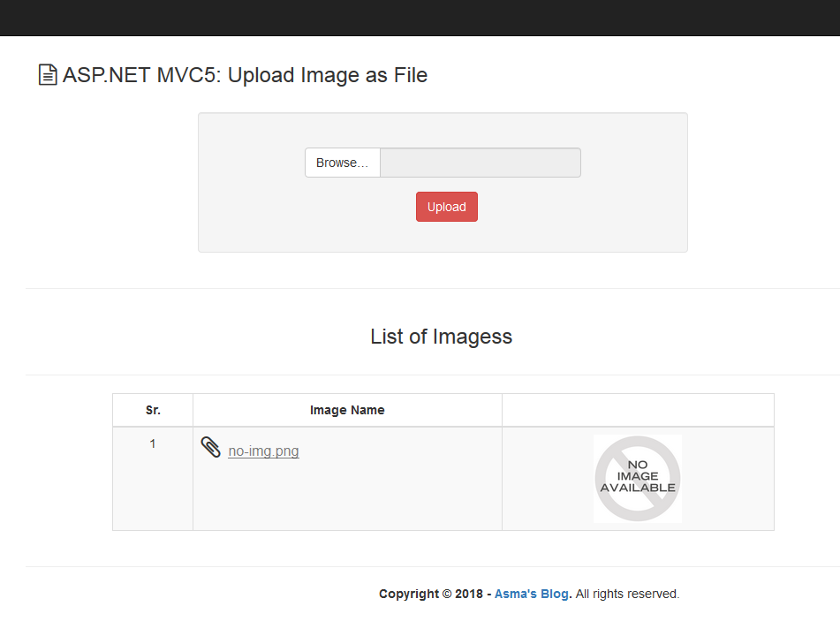This screenshot has width=840, height=644.
Task: Select the Image Name column header
Action: [x=347, y=410]
